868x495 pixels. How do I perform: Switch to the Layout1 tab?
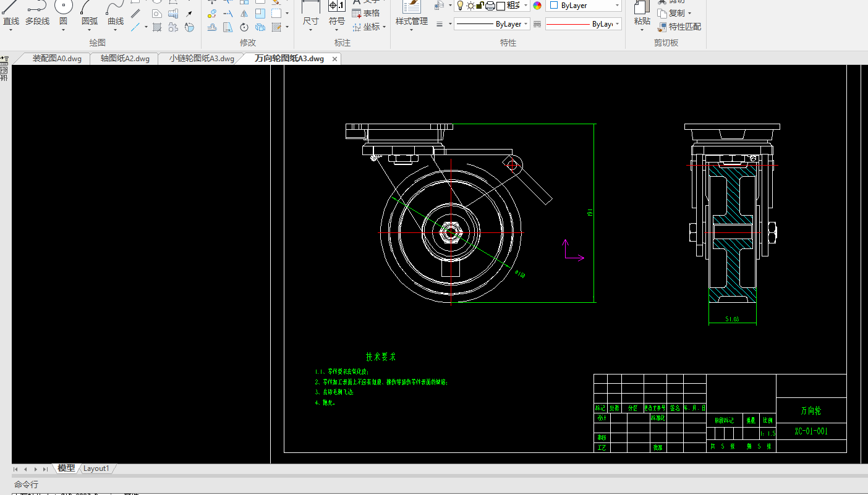point(96,468)
